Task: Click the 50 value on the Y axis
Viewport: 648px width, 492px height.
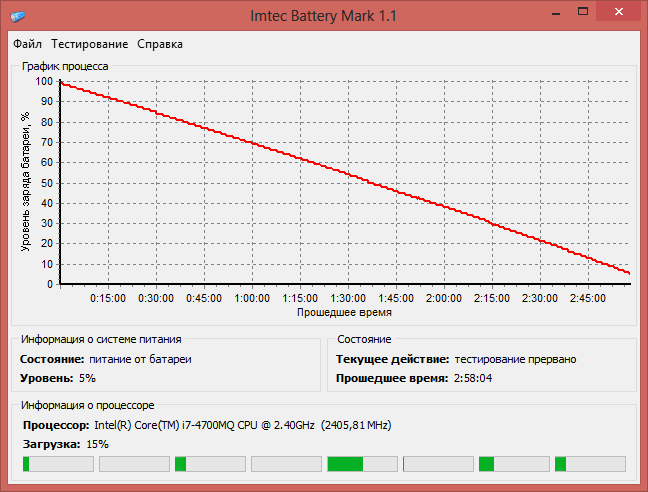Action: (47, 183)
